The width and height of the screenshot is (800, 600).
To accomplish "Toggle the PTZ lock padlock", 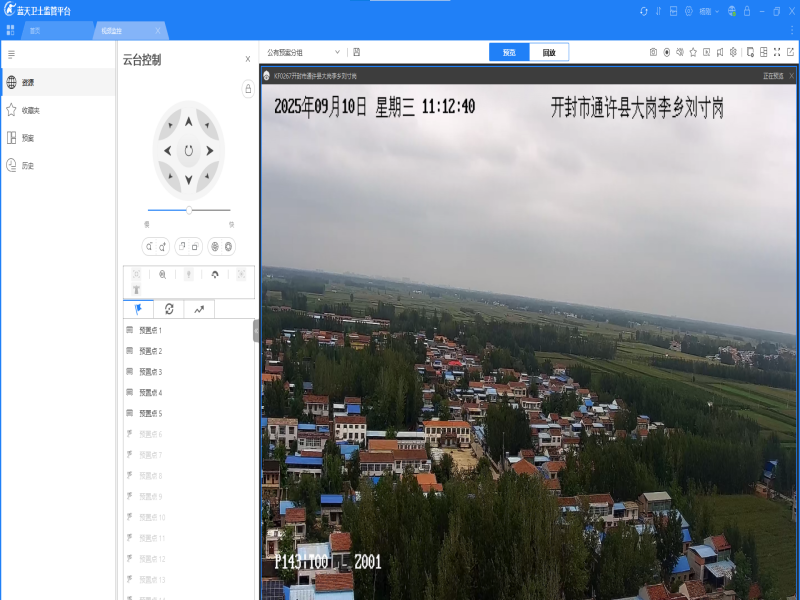I will [x=248, y=89].
